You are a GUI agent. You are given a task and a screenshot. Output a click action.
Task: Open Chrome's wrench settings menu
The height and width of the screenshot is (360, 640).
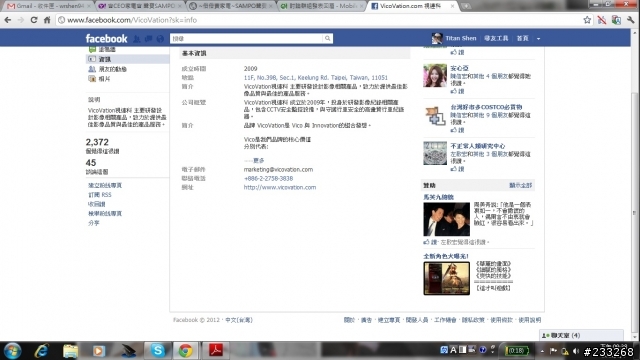tap(631, 20)
